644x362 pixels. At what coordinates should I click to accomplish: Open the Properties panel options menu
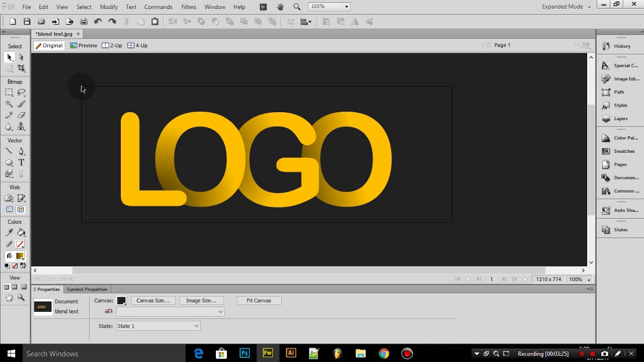(x=590, y=290)
